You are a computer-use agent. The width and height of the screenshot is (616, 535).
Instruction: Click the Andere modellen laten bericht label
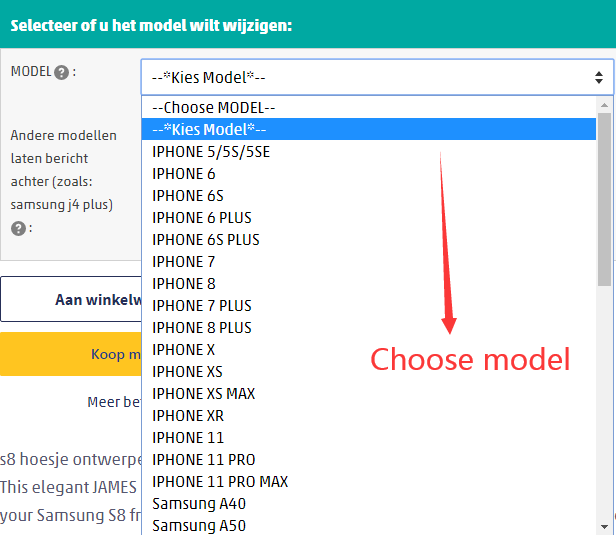[63, 170]
